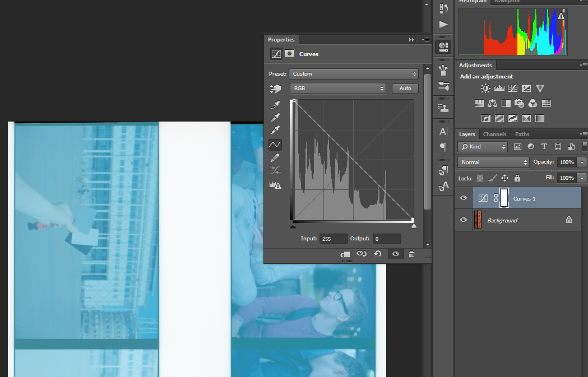The height and width of the screenshot is (377, 588).
Task: Reset Curves to adjustment defaults
Action: click(378, 254)
